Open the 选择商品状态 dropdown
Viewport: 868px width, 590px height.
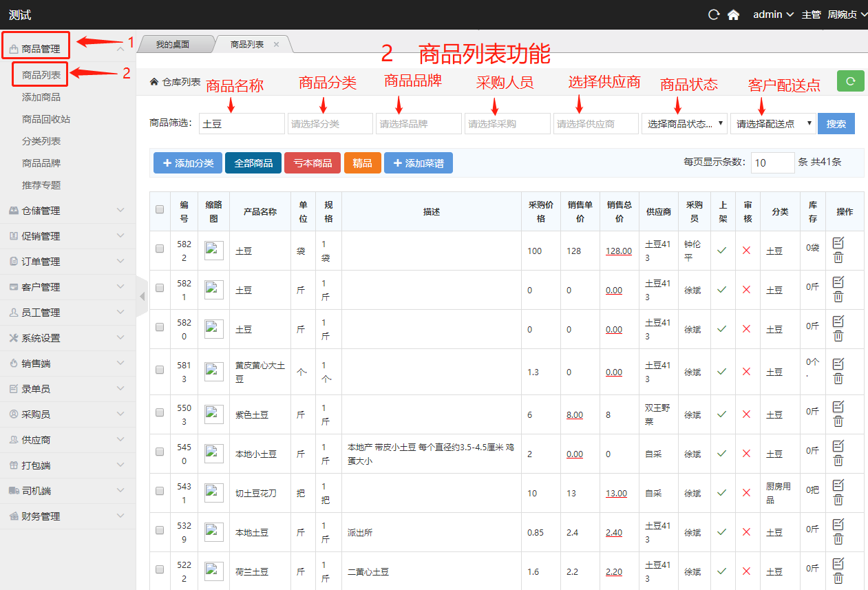pos(684,124)
